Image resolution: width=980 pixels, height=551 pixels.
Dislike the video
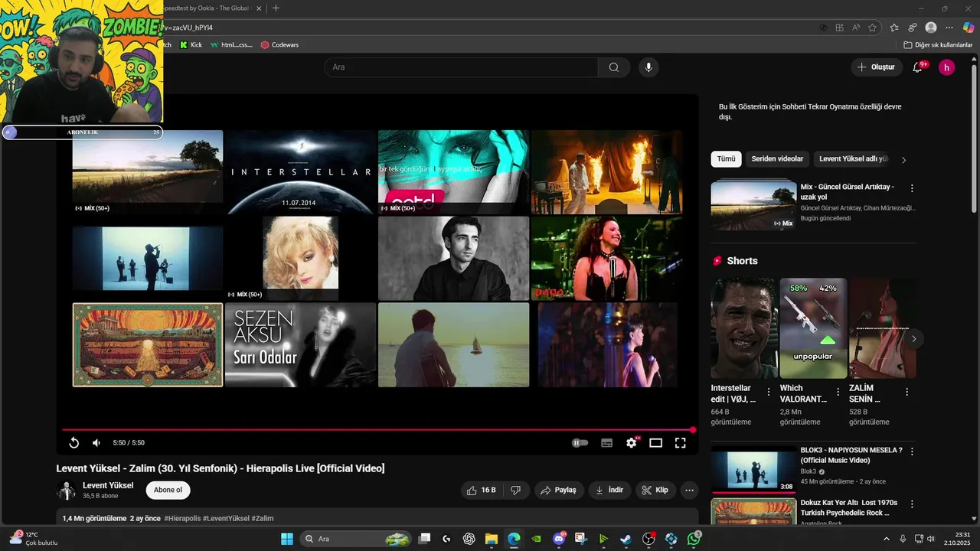tap(516, 490)
